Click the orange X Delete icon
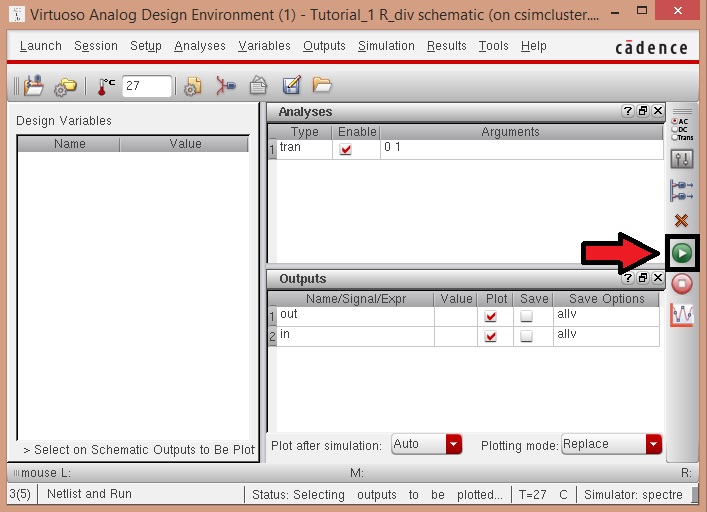Image resolution: width=707 pixels, height=512 pixels. coord(682,220)
